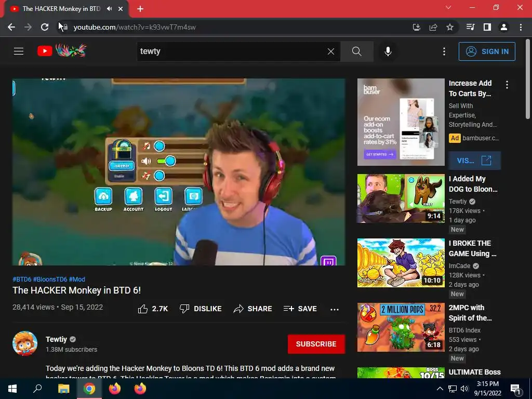The image size is (532, 399).
Task: Open media controls icon in toolbar
Action: click(470, 27)
